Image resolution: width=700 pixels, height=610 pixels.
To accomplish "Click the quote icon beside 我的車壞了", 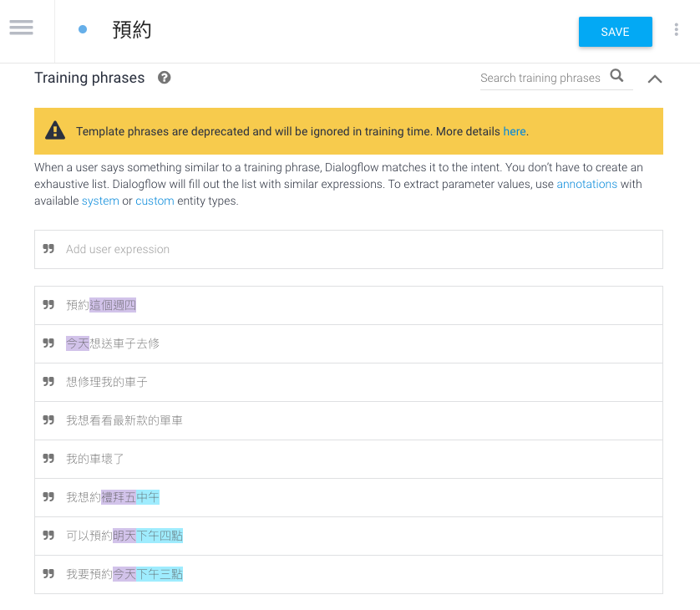I will 48,459.
